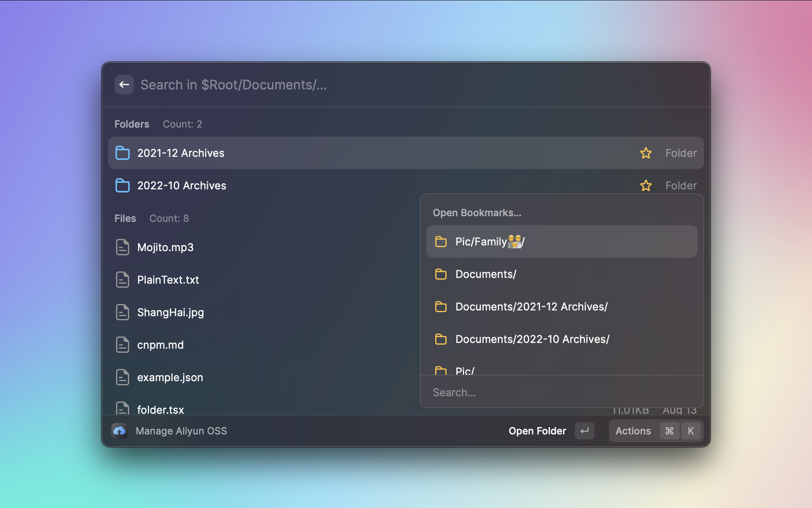Screen dimensions: 812x508
Task: Choose Documents/2022-10 Archives/ bookmark
Action: (532, 339)
